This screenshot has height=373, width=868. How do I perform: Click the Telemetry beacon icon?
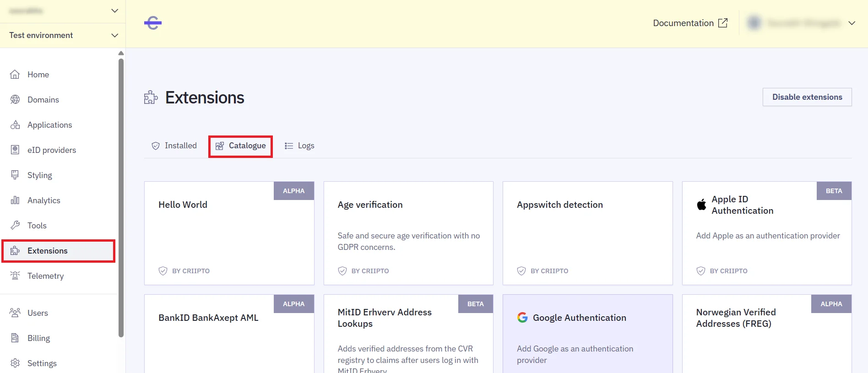(15, 276)
